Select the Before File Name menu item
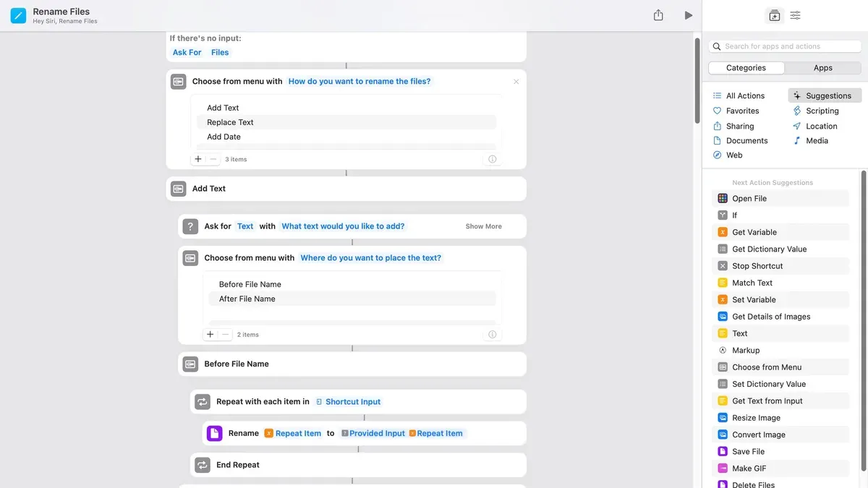 (x=352, y=284)
